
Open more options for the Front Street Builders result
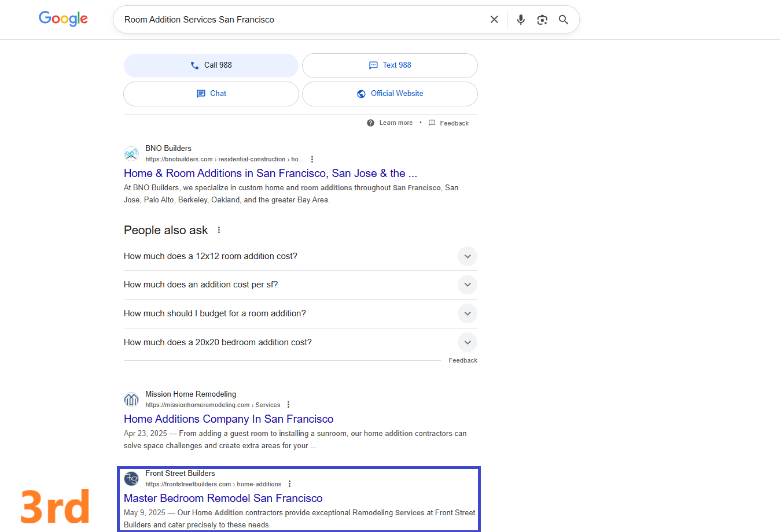pos(290,485)
